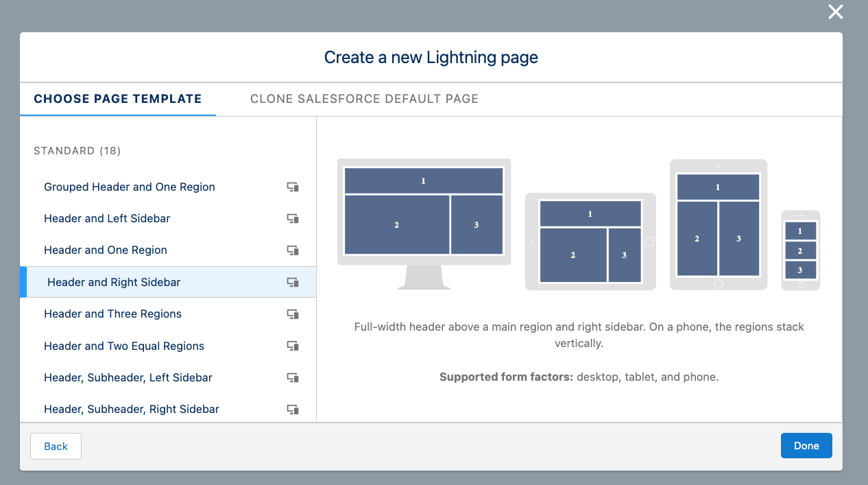
Task: Choose Header and Left Sidebar template
Action: (x=107, y=219)
